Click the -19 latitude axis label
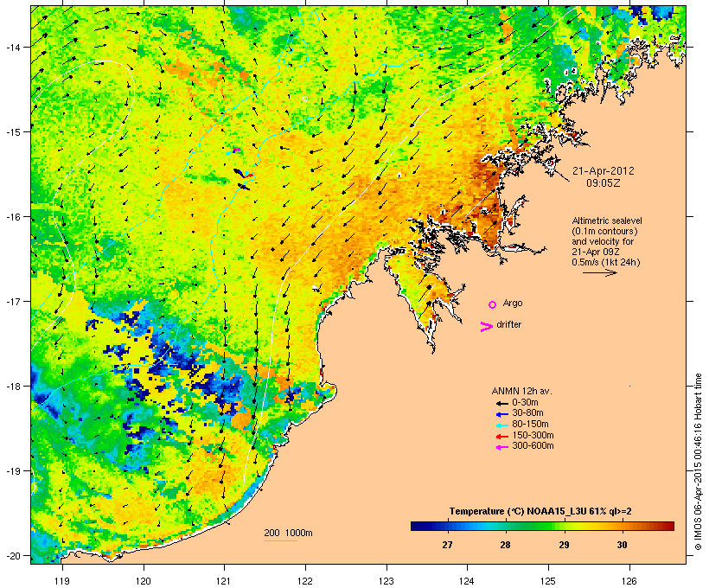This screenshot has height=588, width=709. 12,471
